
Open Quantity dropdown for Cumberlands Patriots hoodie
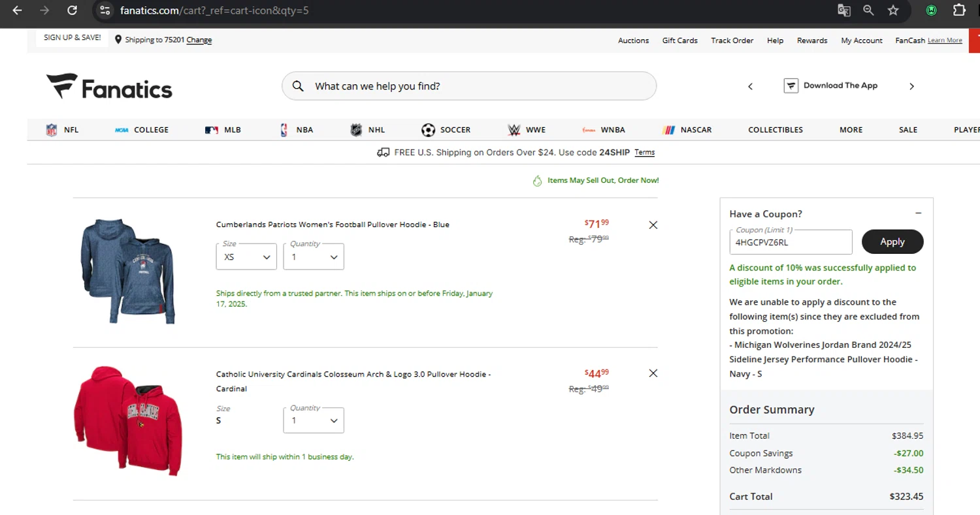[314, 257]
